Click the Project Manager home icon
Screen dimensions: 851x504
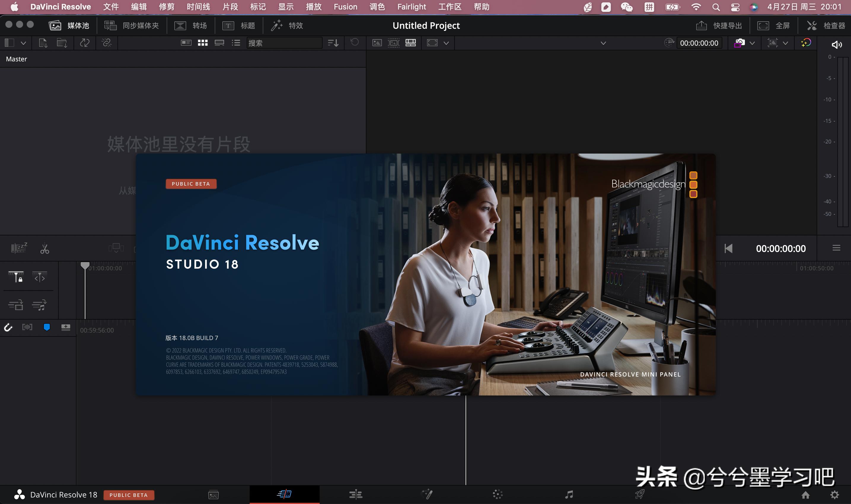click(x=806, y=495)
